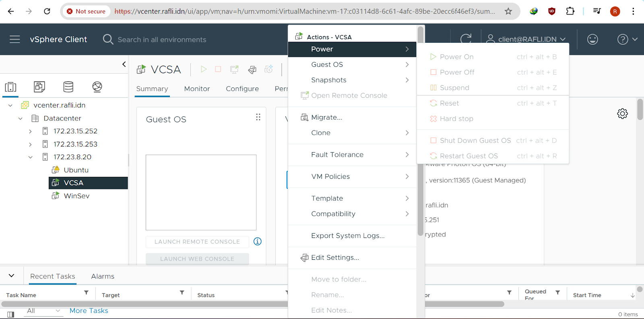The width and height of the screenshot is (644, 319).
Task: Open the help question mark menu
Action: point(627,39)
